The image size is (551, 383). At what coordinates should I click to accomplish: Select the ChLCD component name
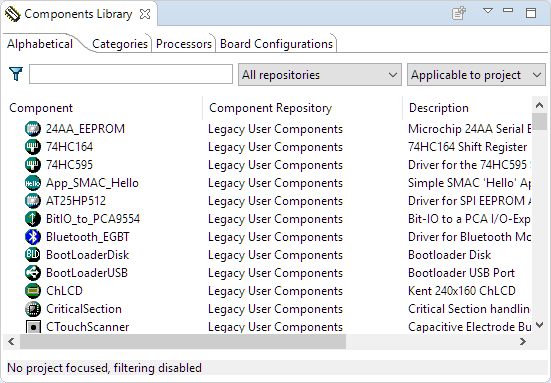pyautogui.click(x=64, y=291)
